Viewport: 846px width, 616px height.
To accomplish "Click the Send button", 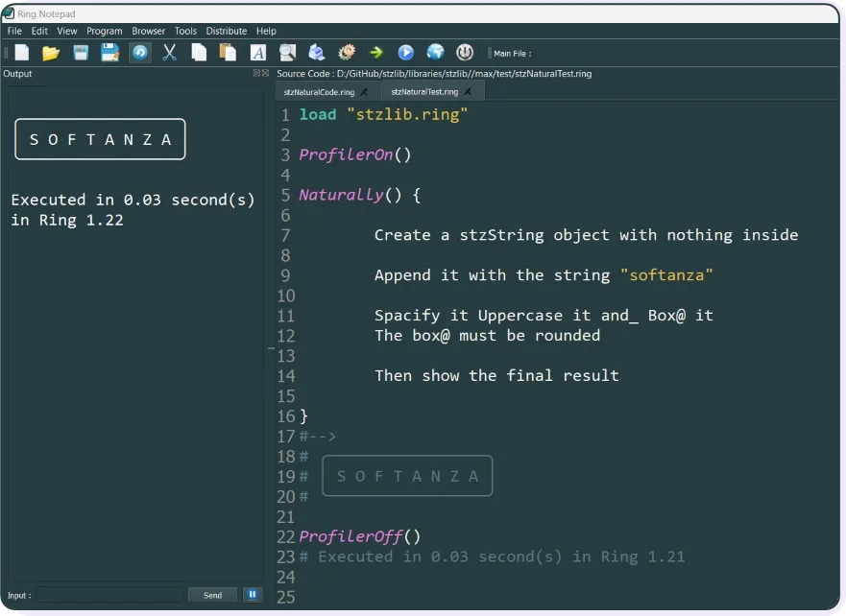I will pos(212,595).
